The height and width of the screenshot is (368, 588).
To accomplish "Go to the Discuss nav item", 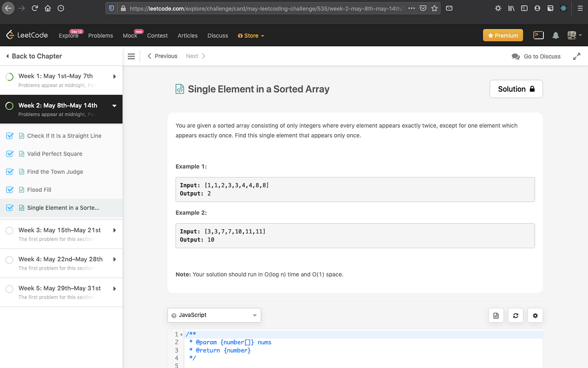I will click(218, 36).
